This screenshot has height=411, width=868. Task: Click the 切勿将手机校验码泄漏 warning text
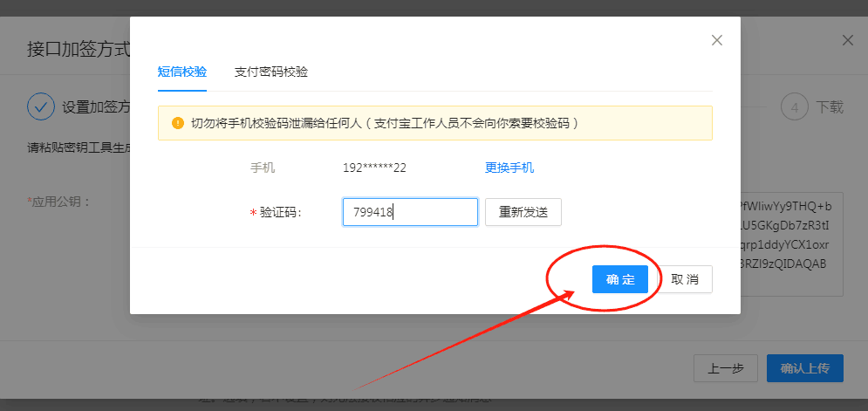[385, 123]
